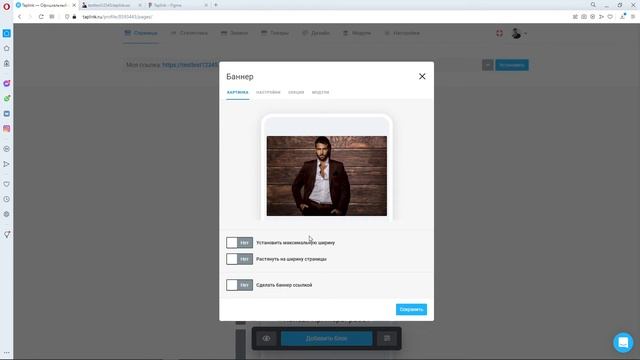The image size is (640, 360).
Task: Click the Opera workspace icon in sidebar
Action: [7, 33]
